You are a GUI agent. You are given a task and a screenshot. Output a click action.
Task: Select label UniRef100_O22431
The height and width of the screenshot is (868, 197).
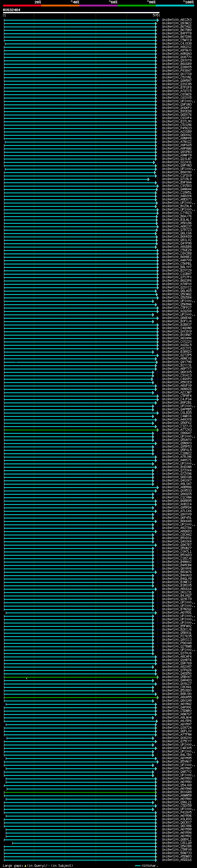tap(177, 162)
